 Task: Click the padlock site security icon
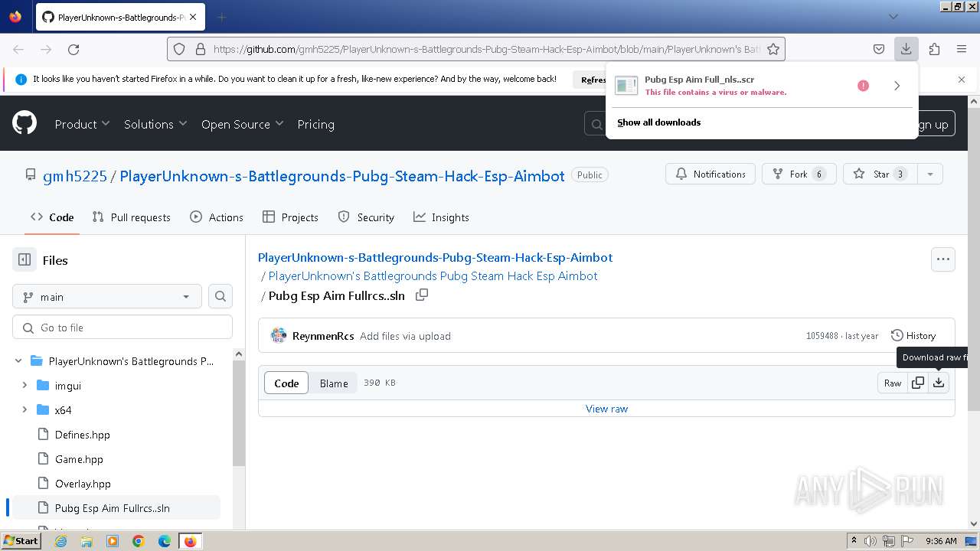click(201, 49)
